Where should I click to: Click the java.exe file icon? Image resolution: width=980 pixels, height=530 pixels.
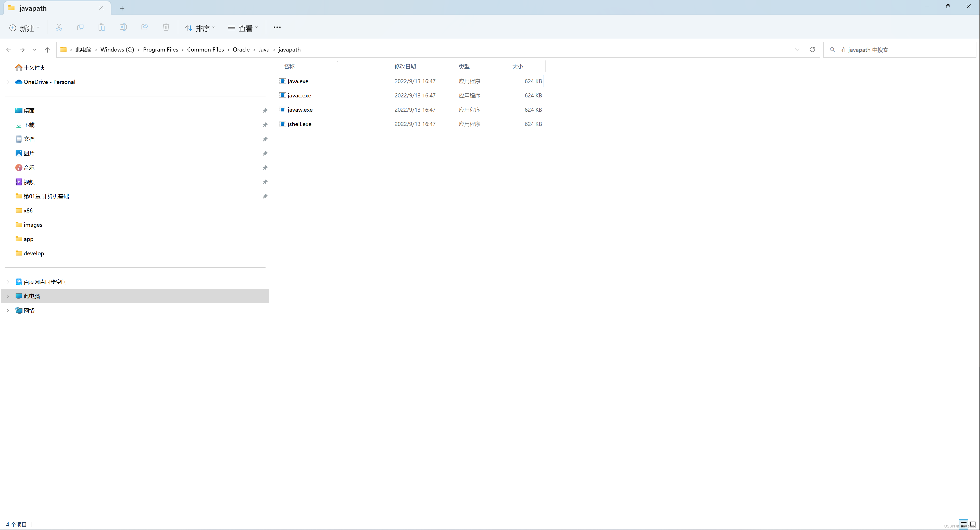(x=282, y=81)
